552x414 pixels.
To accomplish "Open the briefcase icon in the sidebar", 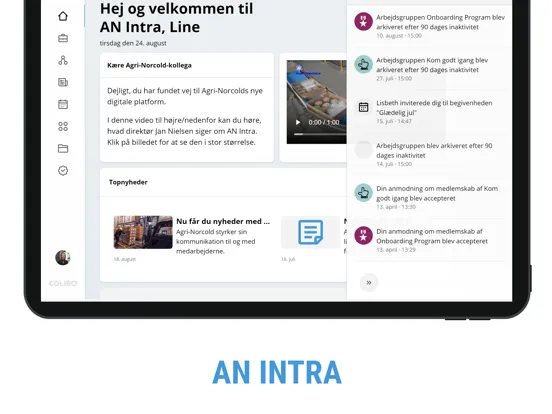I will coord(63,38).
